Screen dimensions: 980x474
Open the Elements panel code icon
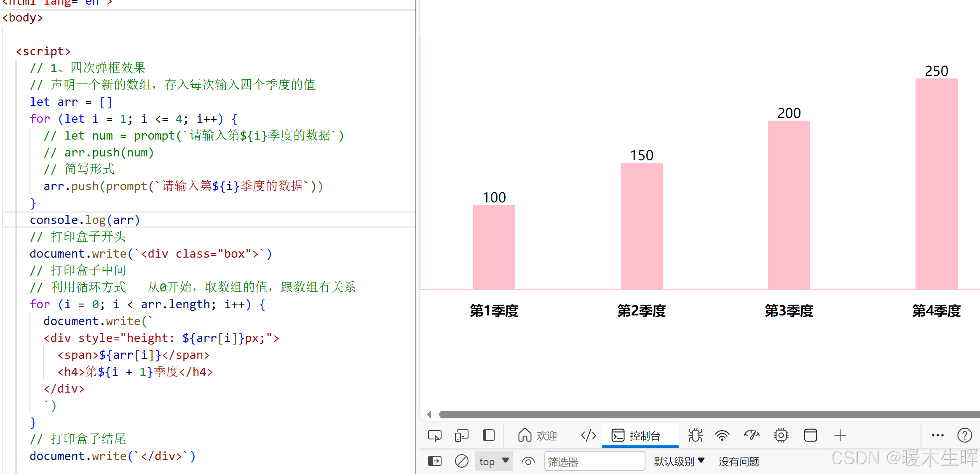click(x=588, y=435)
